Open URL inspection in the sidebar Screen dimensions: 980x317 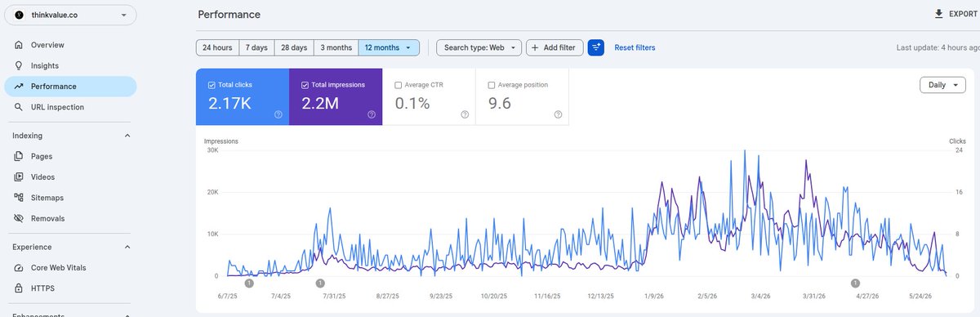(x=70, y=107)
